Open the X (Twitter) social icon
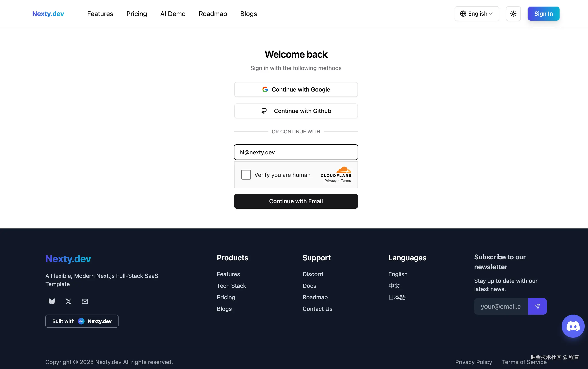 68,301
